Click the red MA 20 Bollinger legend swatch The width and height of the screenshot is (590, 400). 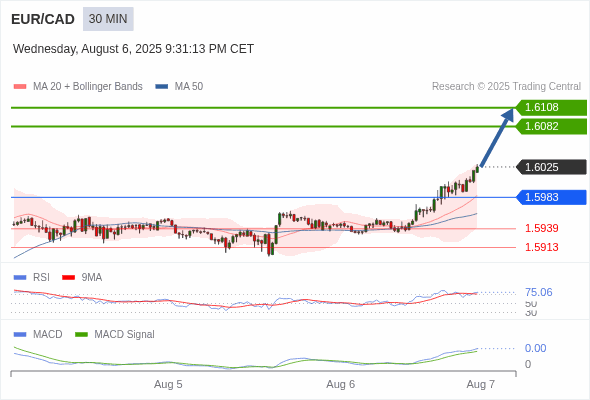(20, 87)
